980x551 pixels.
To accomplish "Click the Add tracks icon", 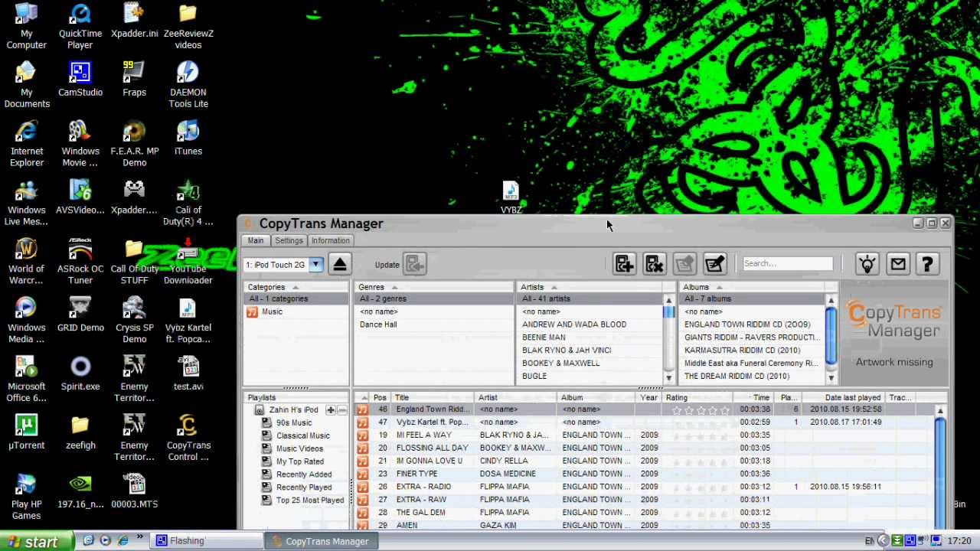I will (x=624, y=264).
